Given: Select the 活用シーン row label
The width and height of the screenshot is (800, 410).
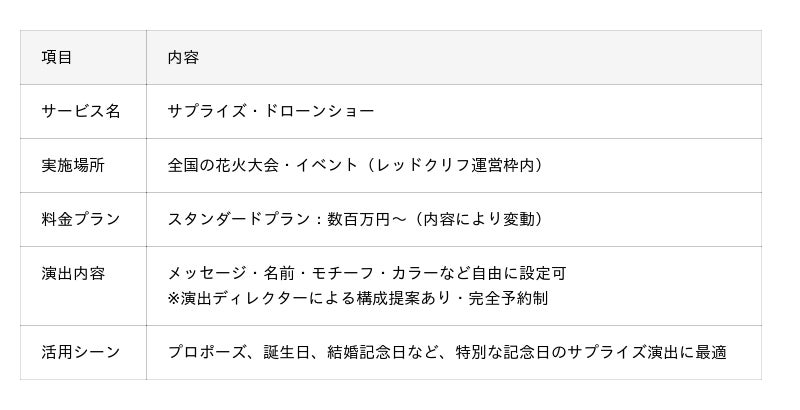Looking at the screenshot, I should pos(80,352).
